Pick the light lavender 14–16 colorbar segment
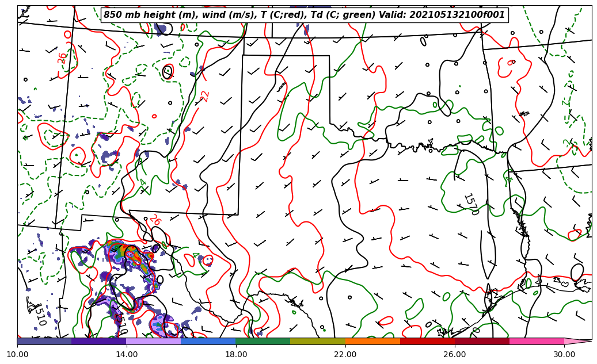 tap(154, 341)
